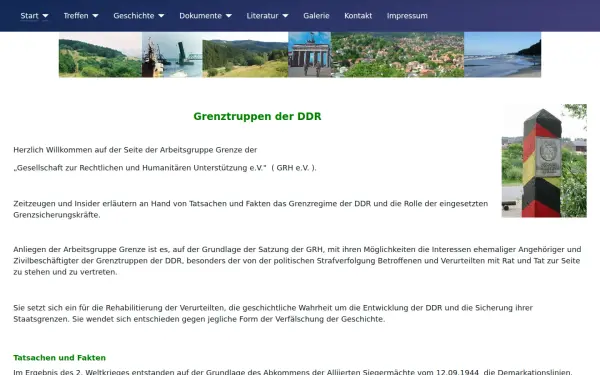This screenshot has height=375, width=600.
Task: Click the green hillside banner image on the left
Action: pos(100,55)
